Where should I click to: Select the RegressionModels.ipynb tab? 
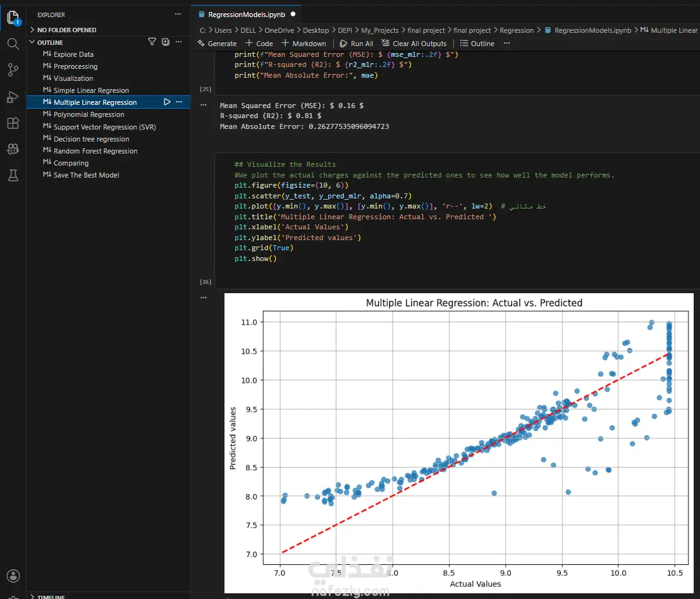[246, 15]
